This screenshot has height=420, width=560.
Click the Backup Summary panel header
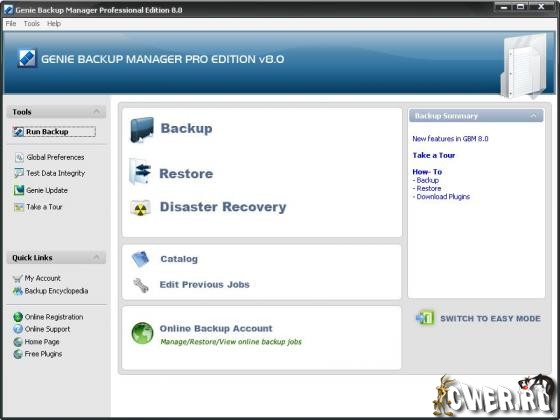coord(476,116)
